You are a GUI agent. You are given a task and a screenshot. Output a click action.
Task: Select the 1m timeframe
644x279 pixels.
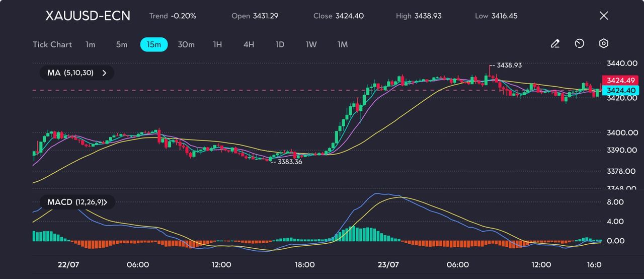coord(90,44)
